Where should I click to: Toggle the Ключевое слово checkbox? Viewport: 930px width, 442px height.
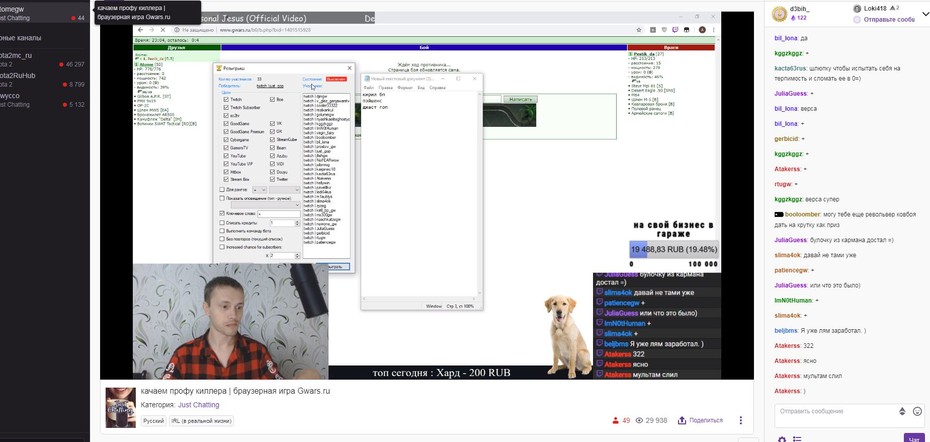tap(222, 214)
